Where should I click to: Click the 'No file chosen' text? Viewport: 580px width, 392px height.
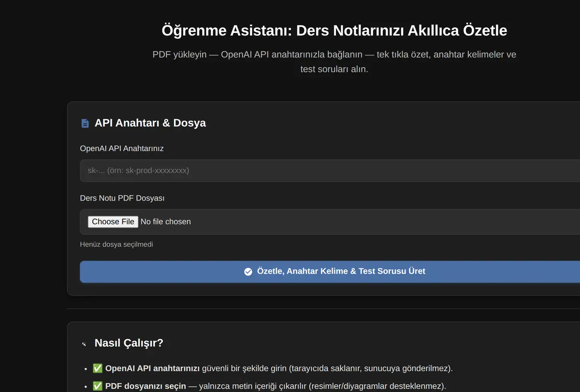166,221
